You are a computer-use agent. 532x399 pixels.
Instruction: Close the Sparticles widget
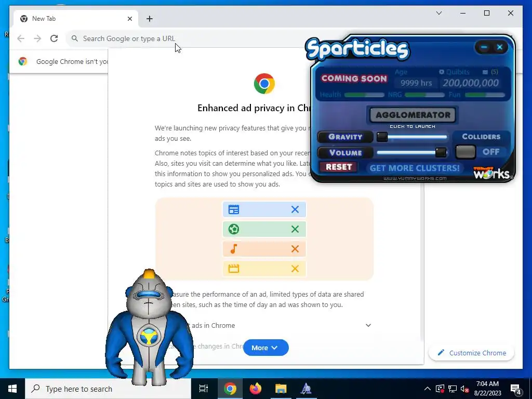pyautogui.click(x=500, y=47)
